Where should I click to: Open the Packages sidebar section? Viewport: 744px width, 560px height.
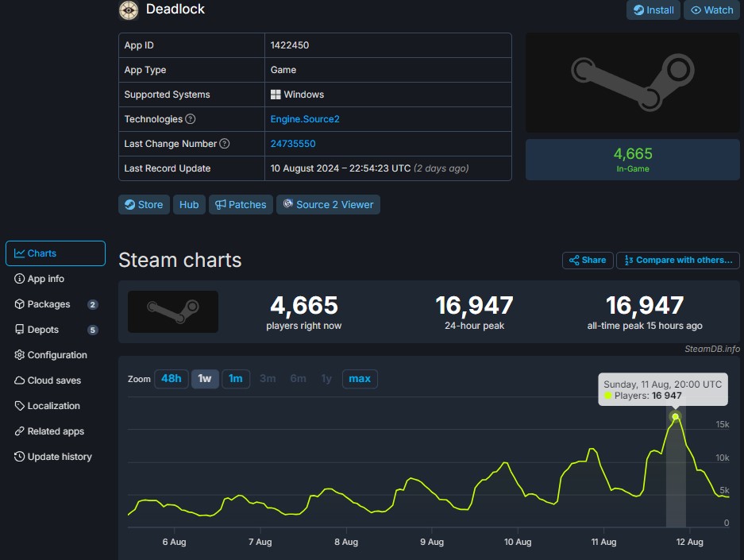click(48, 304)
